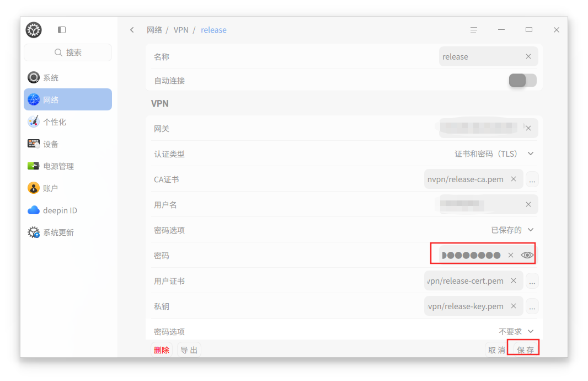Screen dimensions: 588x381
Task: Select the 网络 sidebar category
Action: 68,99
